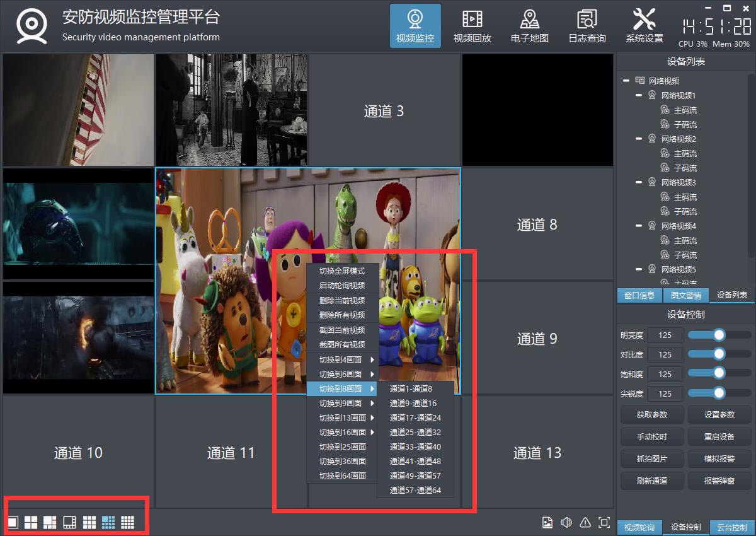
Task: Switch to the 云台控制 tab
Action: (732, 527)
